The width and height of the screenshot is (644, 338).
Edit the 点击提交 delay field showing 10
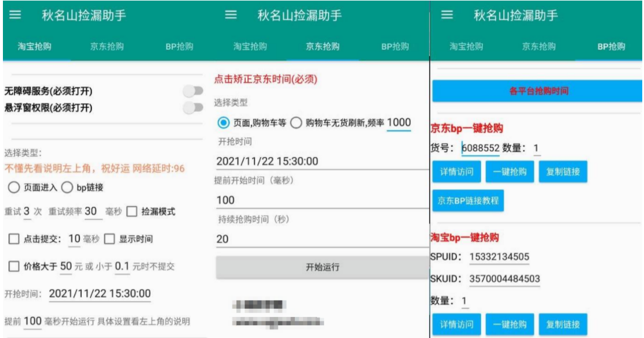click(x=74, y=239)
